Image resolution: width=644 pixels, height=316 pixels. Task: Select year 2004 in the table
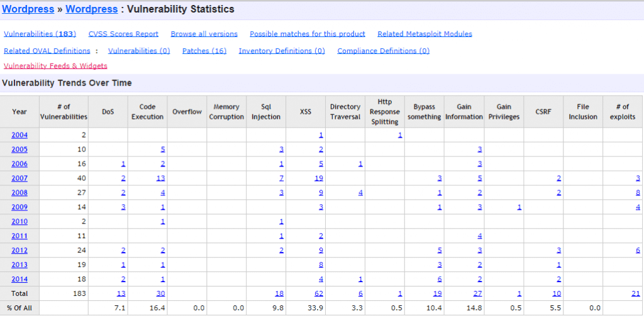(x=19, y=135)
